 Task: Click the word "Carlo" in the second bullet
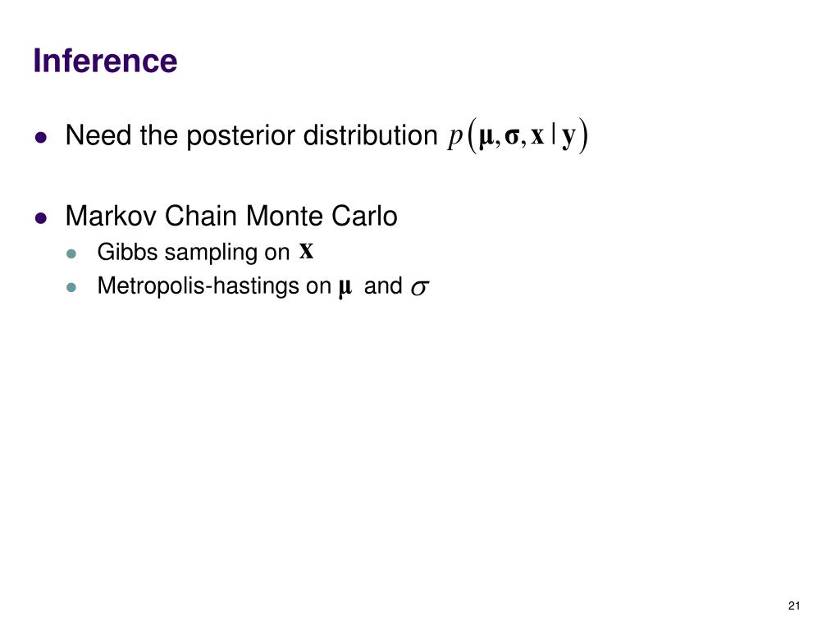[364, 216]
